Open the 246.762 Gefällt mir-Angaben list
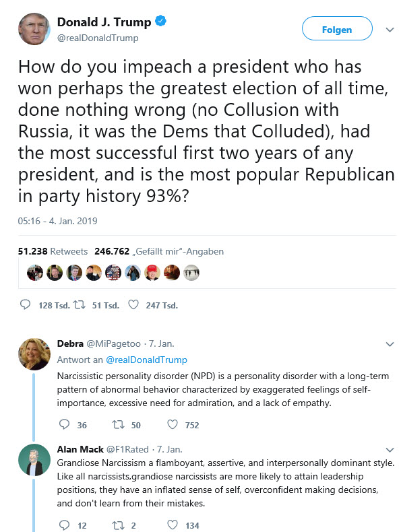 pos(159,251)
